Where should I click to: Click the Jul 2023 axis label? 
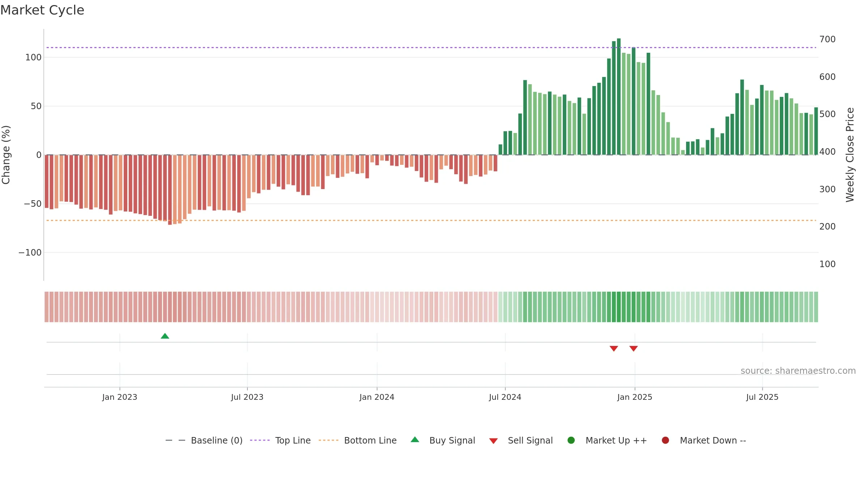247,397
